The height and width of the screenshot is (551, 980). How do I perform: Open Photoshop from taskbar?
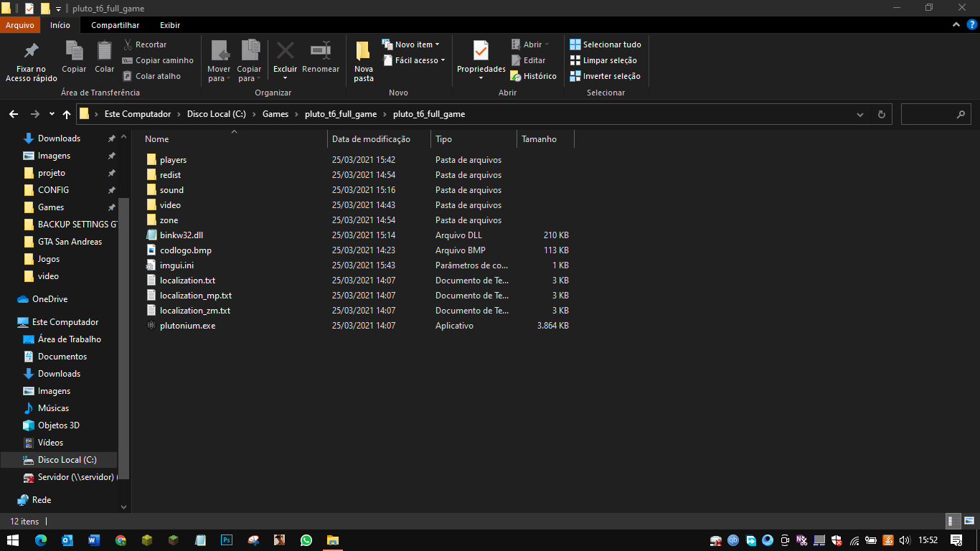click(227, 540)
